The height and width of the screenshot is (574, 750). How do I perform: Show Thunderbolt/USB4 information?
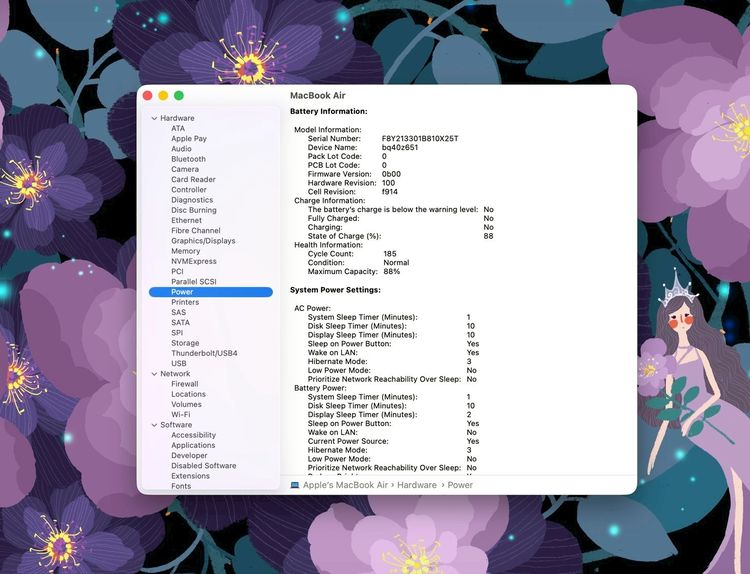(x=204, y=353)
